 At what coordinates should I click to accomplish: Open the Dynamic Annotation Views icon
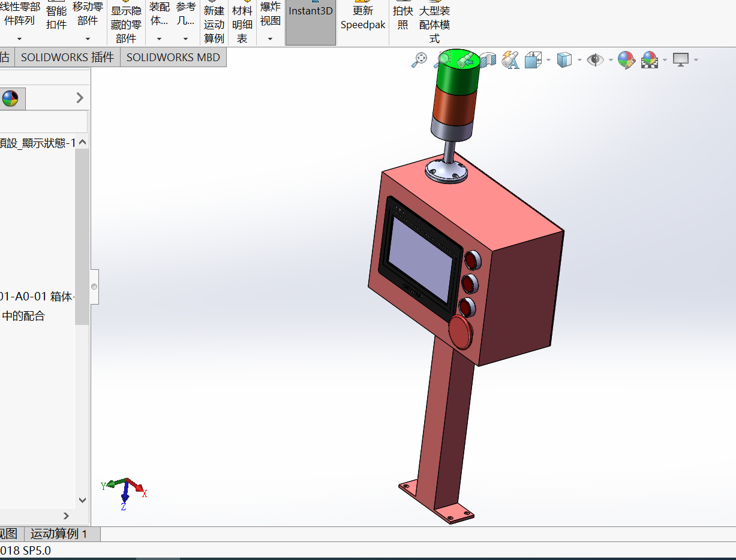pyautogui.click(x=510, y=60)
